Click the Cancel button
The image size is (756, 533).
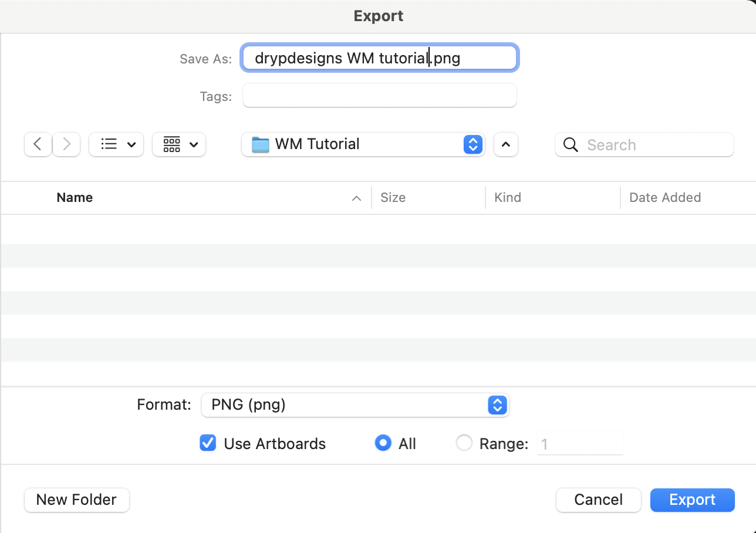click(x=598, y=500)
